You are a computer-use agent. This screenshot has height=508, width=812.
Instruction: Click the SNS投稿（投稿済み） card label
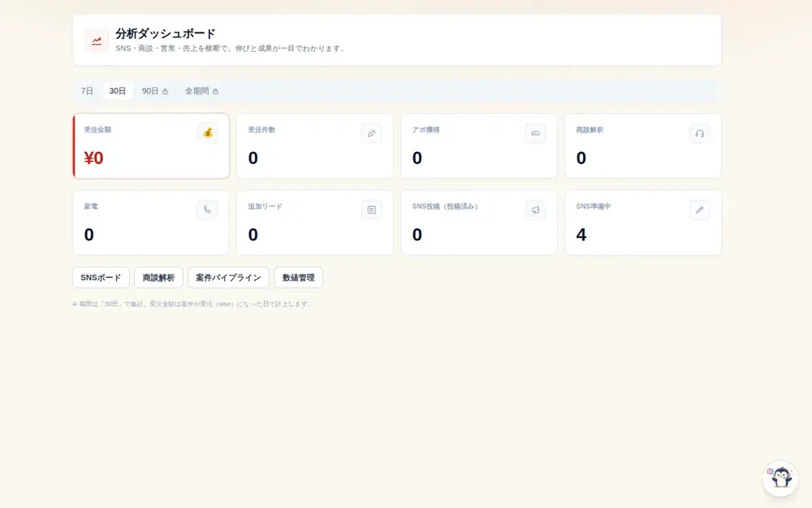tap(447, 206)
